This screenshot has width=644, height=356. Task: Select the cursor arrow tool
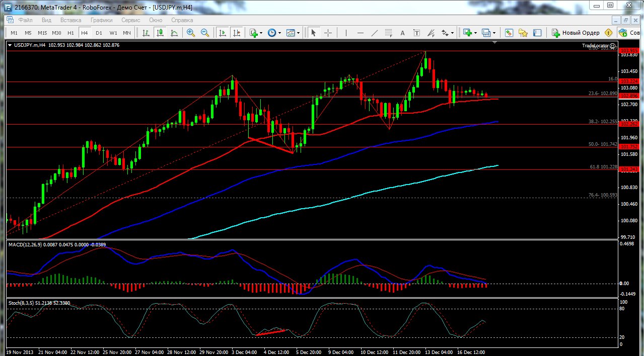click(x=314, y=33)
